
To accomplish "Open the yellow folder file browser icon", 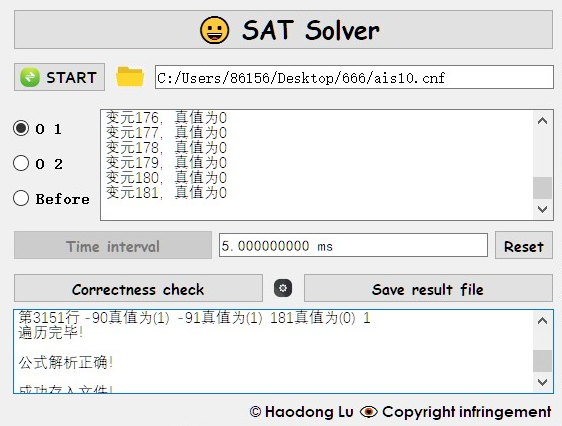I will [x=130, y=77].
